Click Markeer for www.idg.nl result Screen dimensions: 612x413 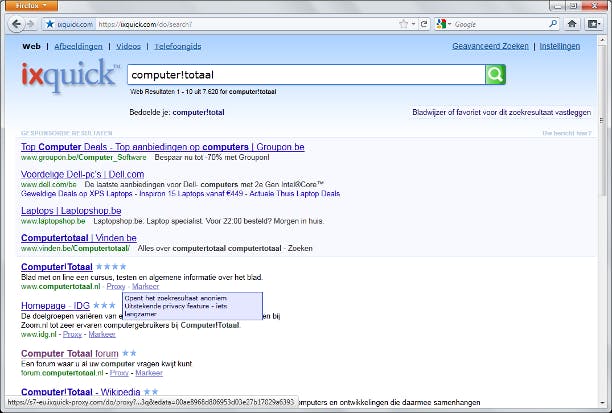[x=102, y=335]
